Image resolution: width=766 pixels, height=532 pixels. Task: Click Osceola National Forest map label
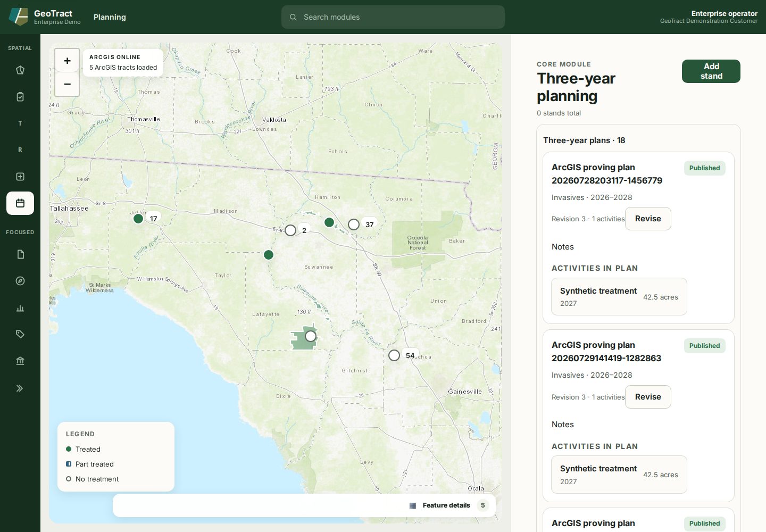click(x=418, y=243)
